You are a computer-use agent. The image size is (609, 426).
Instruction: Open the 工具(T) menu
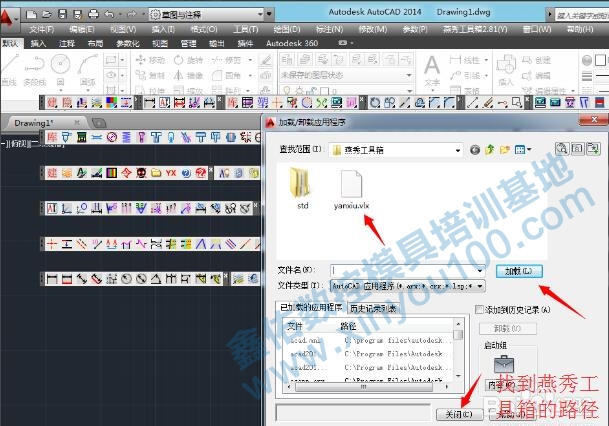point(245,30)
